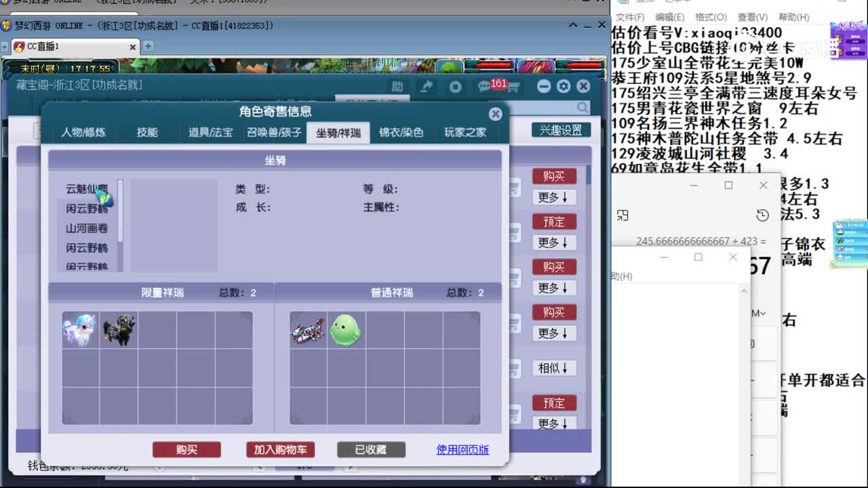This screenshot has width=868, height=488.
Task: Click the 加入购物车 button
Action: (280, 449)
